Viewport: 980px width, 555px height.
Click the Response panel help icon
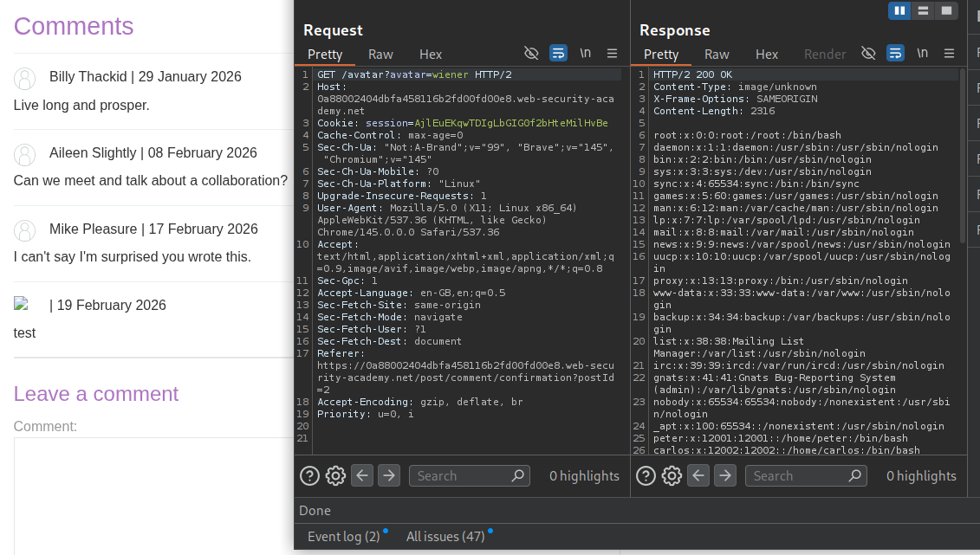point(646,475)
